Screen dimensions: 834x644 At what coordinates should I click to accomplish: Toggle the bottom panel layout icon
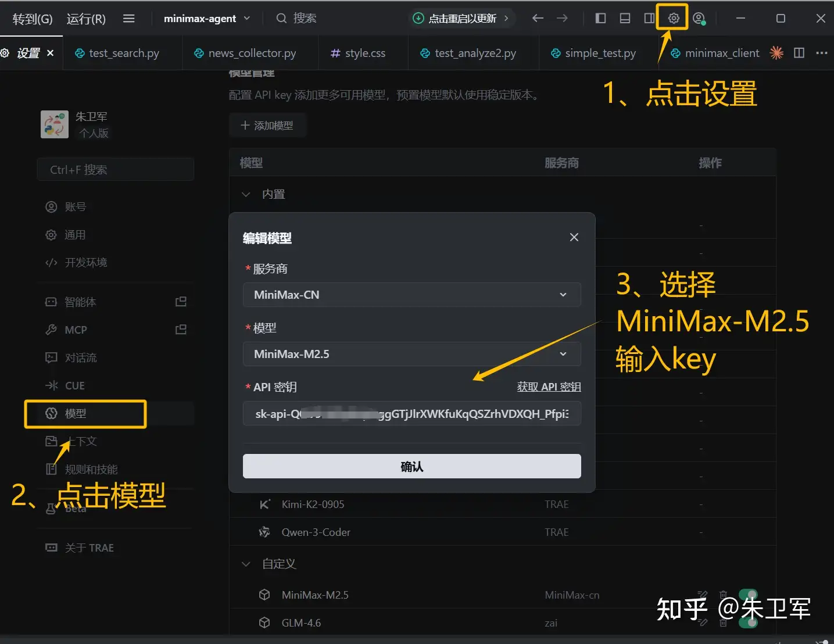625,18
